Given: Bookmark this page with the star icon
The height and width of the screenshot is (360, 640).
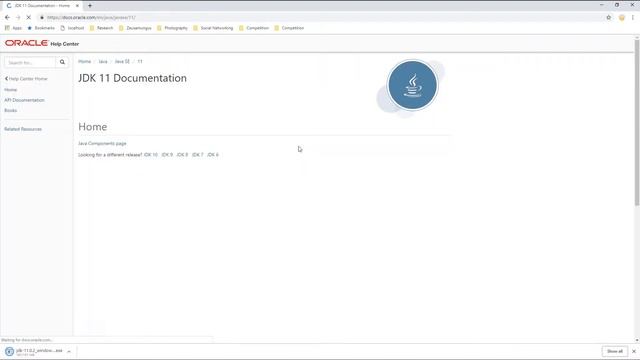Looking at the screenshot, I should pyautogui.click(x=609, y=18).
